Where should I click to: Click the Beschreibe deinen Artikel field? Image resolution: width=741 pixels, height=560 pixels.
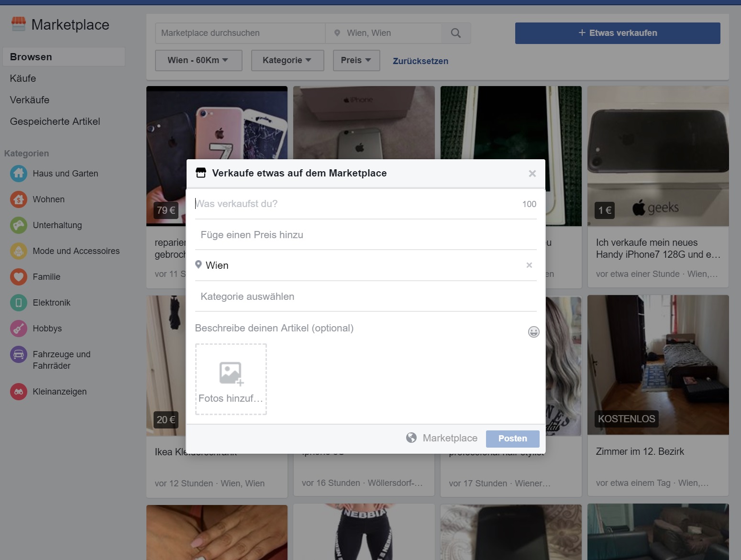[x=359, y=328]
